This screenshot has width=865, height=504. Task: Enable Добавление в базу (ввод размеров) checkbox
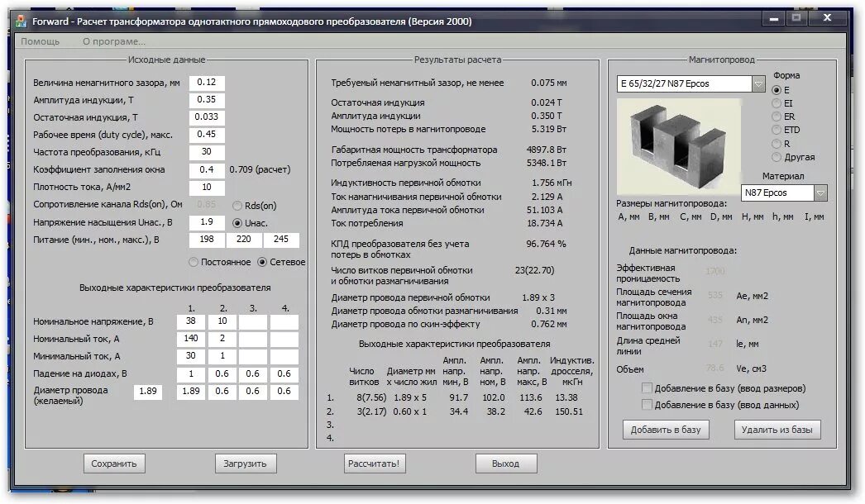tap(647, 388)
